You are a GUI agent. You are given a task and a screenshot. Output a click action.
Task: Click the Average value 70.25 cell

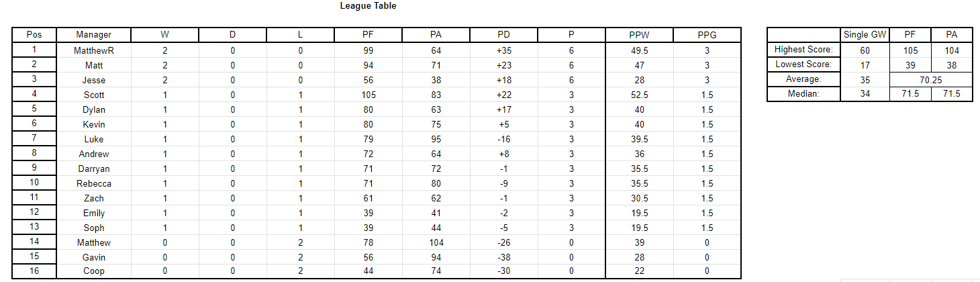coord(931,79)
